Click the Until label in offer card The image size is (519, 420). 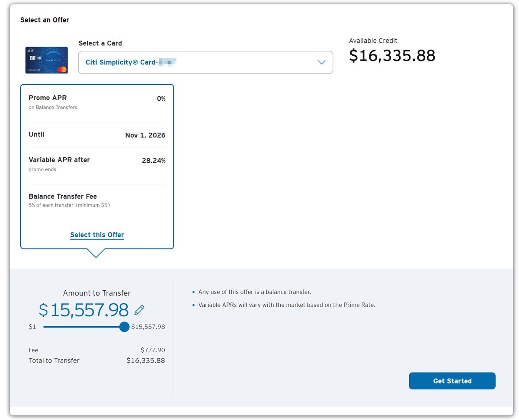[x=37, y=134]
